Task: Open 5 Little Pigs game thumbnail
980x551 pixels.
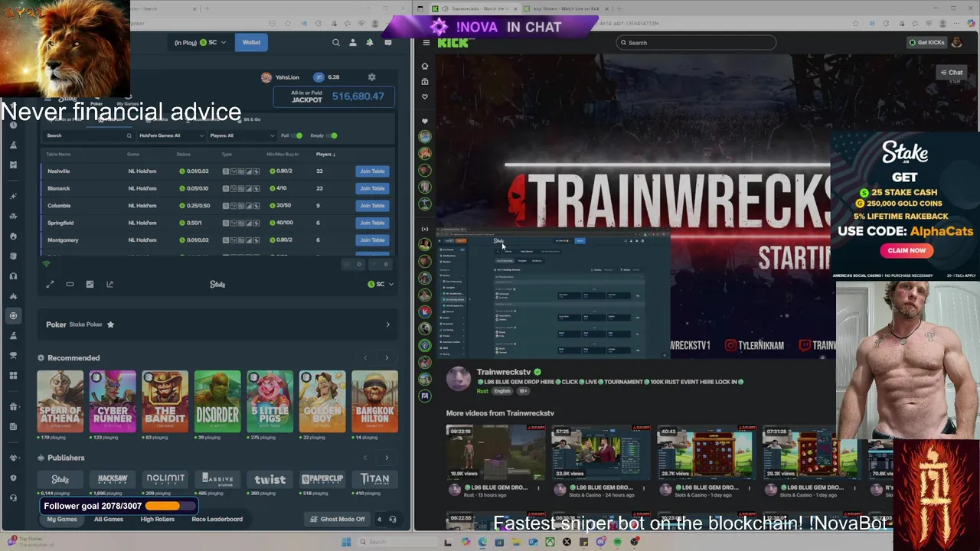Action: click(269, 402)
